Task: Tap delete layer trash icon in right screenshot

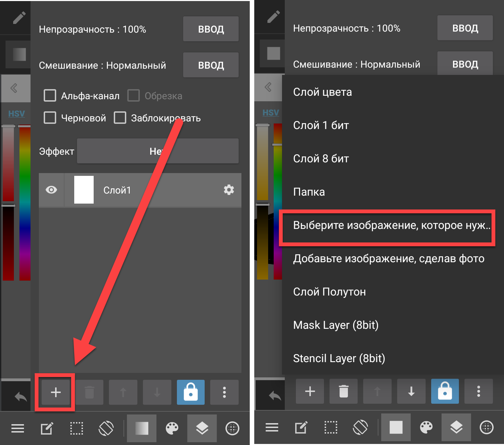Action: 344,391
